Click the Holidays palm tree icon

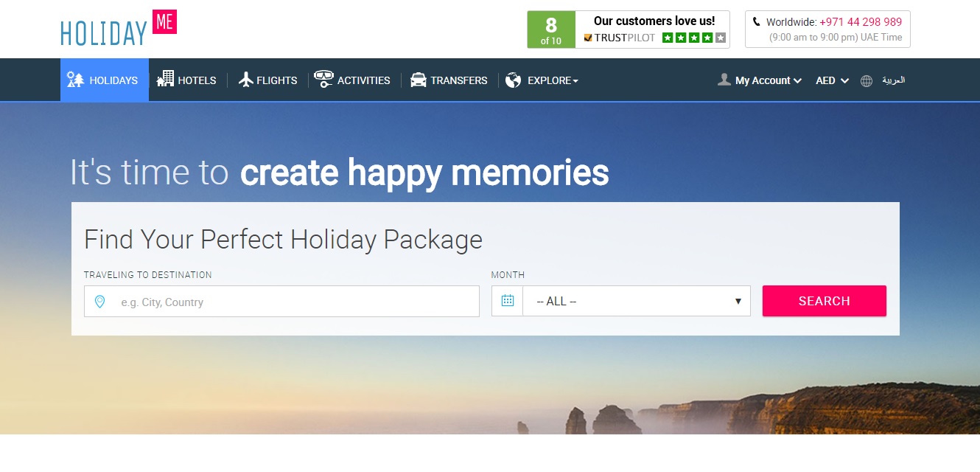click(75, 80)
